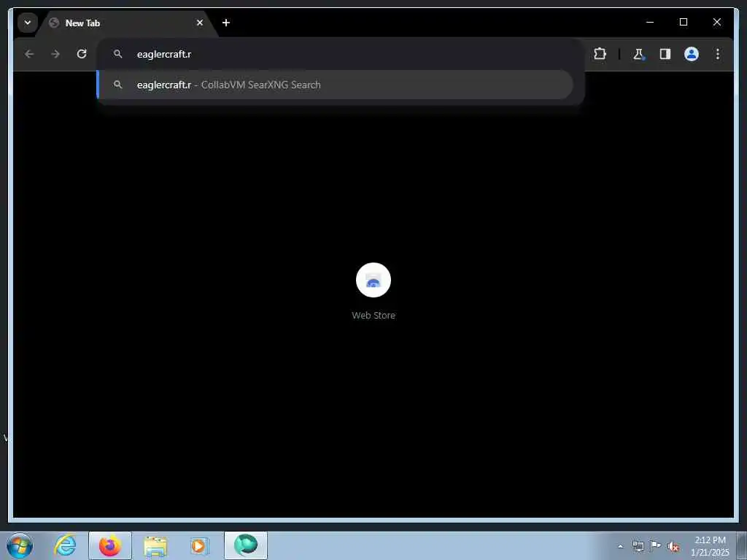
Task: Click the muted volume tray icon
Action: [x=673, y=546]
